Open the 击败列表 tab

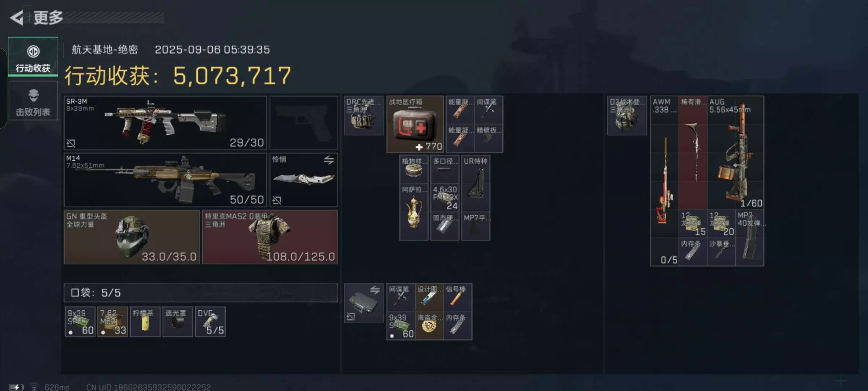[x=33, y=101]
